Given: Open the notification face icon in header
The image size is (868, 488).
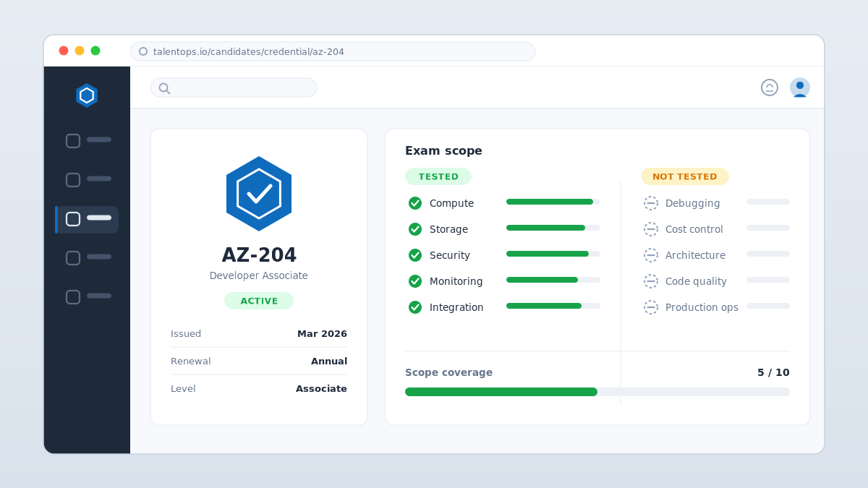Looking at the screenshot, I should [x=770, y=87].
